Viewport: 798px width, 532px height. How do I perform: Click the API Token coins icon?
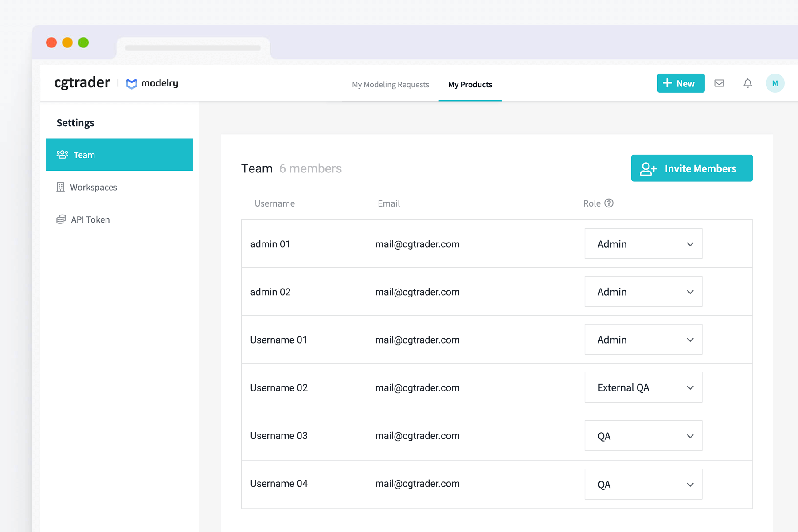tap(61, 219)
